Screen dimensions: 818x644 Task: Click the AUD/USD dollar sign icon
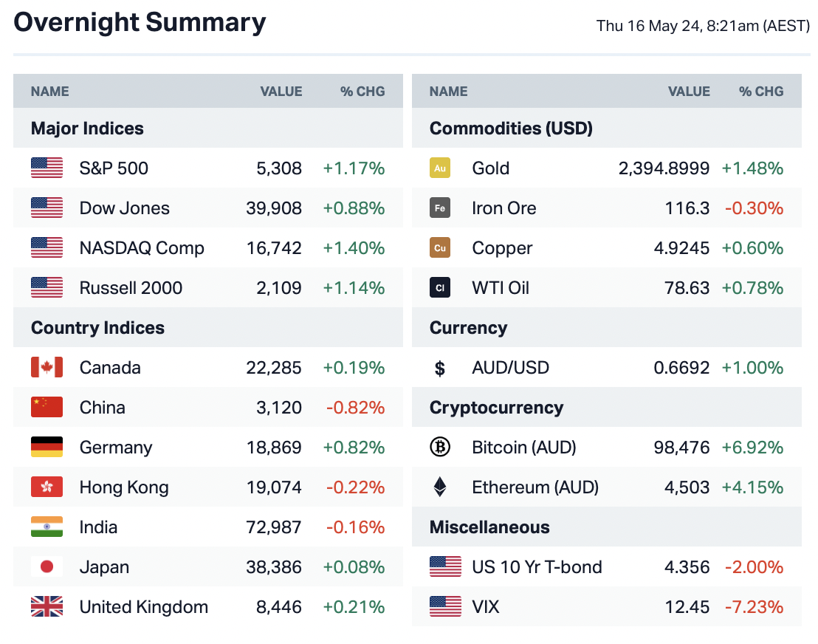click(440, 368)
